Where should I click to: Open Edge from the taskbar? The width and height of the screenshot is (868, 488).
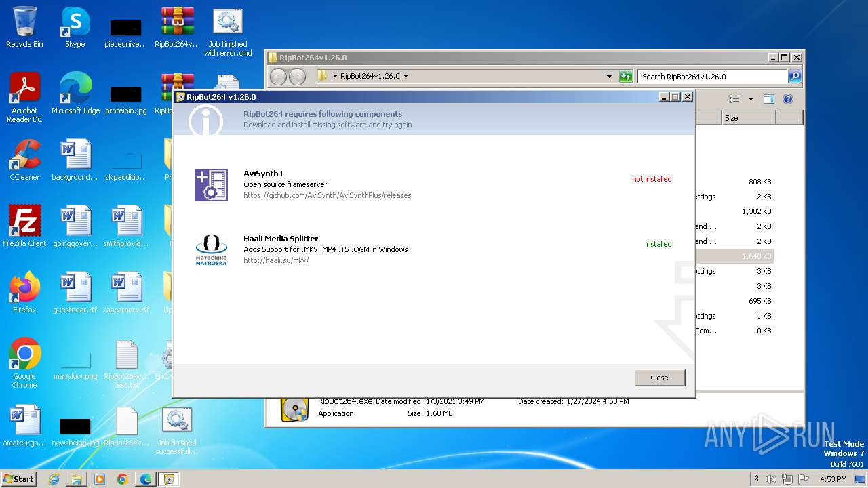pos(146,479)
